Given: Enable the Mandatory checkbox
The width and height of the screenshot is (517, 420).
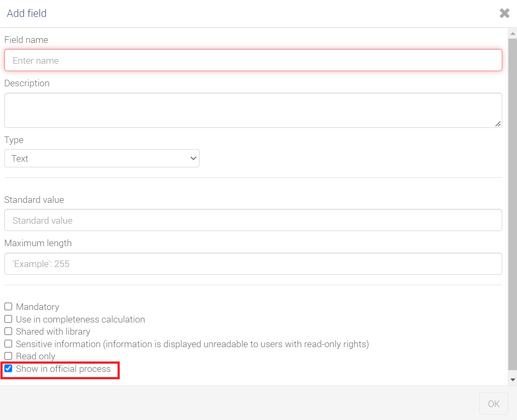Looking at the screenshot, I should (8, 307).
